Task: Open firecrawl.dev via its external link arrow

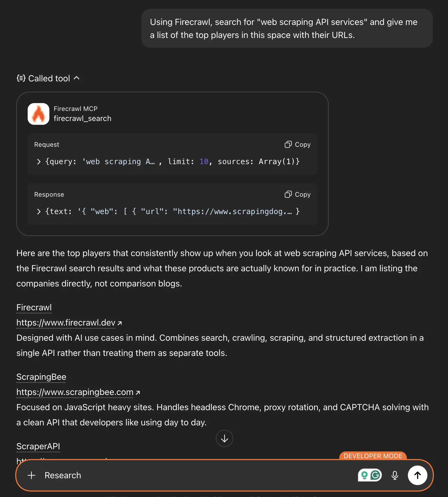Action: [x=120, y=323]
